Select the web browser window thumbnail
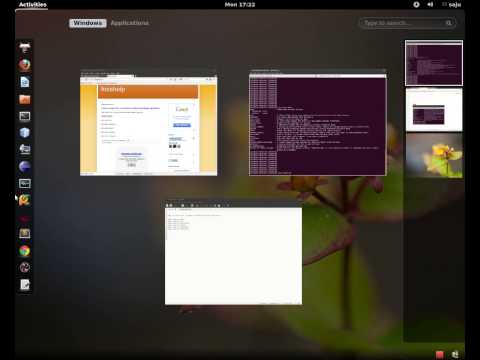 pos(148,123)
